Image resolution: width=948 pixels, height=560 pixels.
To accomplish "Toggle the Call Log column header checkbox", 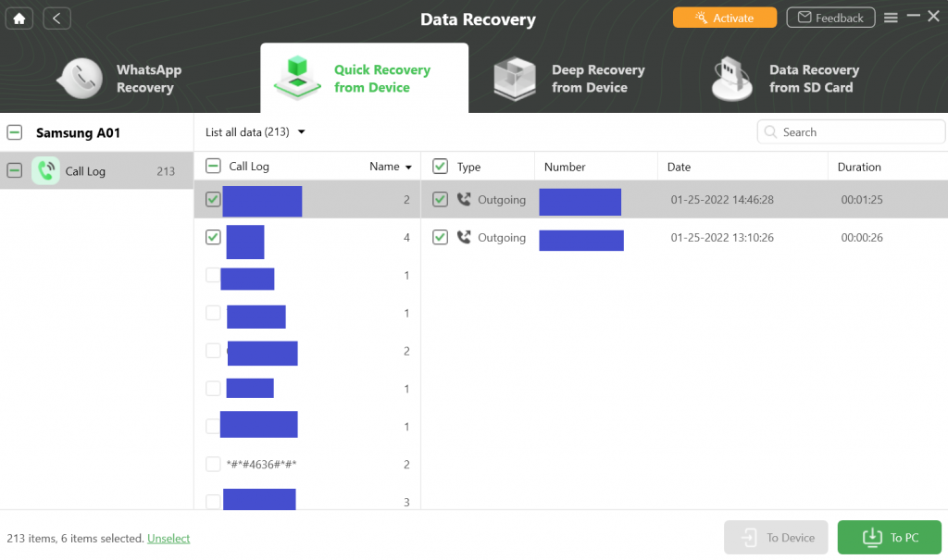I will pos(213,166).
